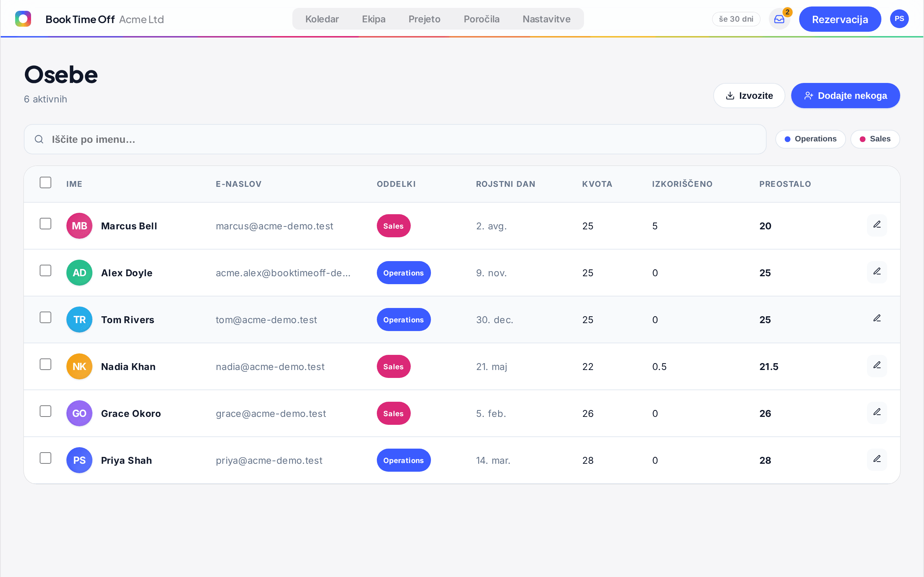
Task: Export list with Izvozite button
Action: point(749,96)
